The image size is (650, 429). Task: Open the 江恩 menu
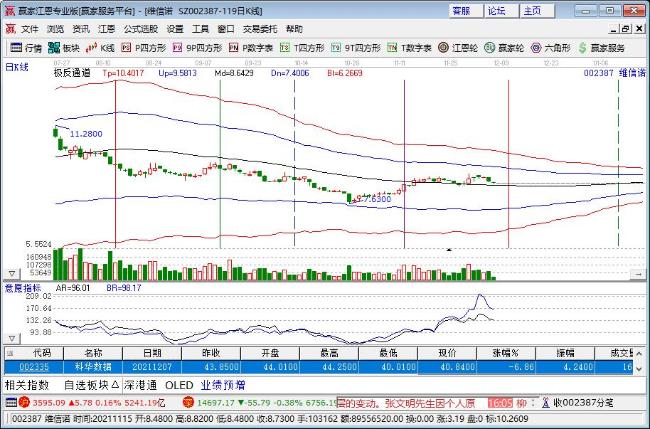click(x=107, y=29)
